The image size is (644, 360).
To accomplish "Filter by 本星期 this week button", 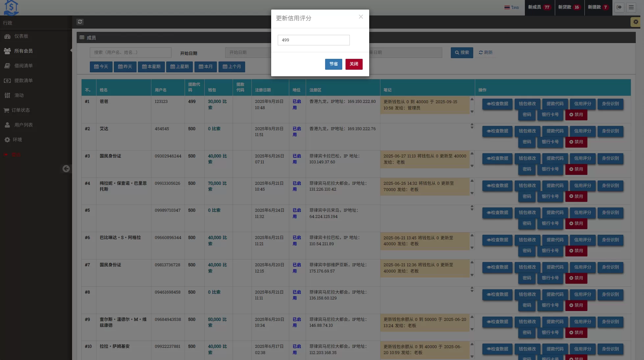I will [x=151, y=67].
